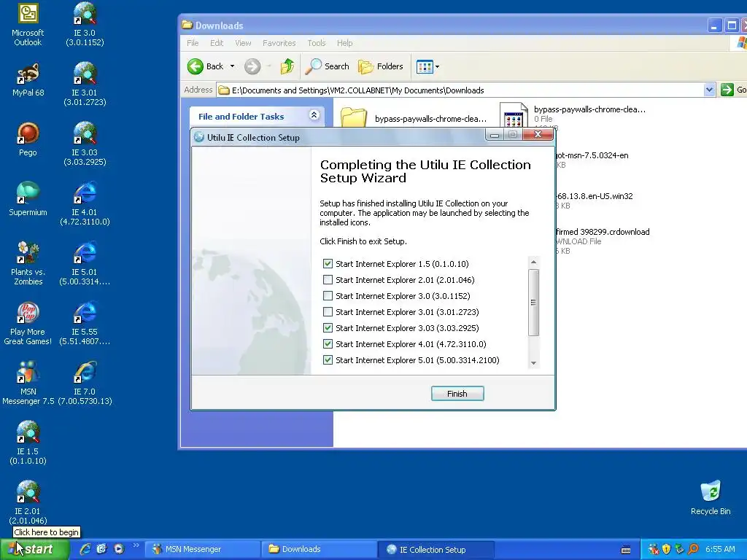747x560 pixels.
Task: Select the MyPal 68 desktop shortcut
Action: (28, 80)
